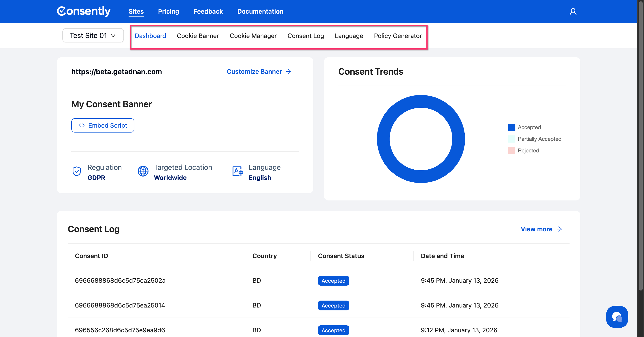This screenshot has height=337, width=644.
Task: Click arrow icon next to Customize Banner
Action: pyautogui.click(x=289, y=72)
